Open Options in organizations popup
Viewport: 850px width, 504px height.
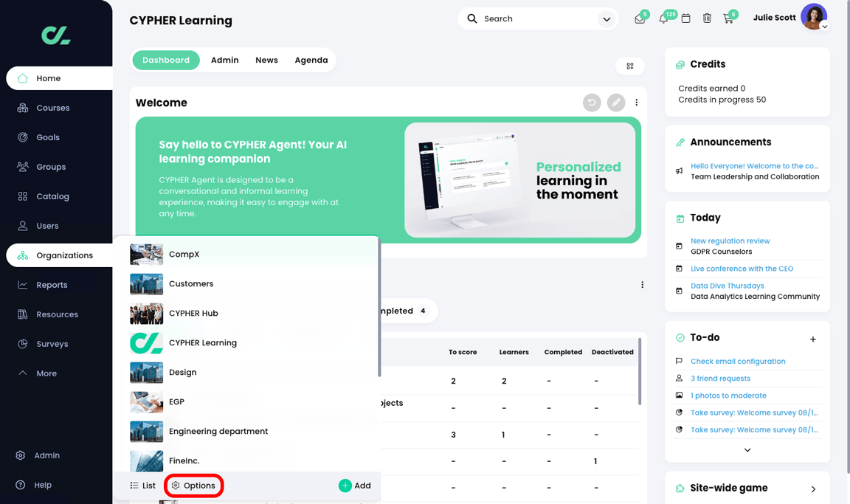coord(193,486)
